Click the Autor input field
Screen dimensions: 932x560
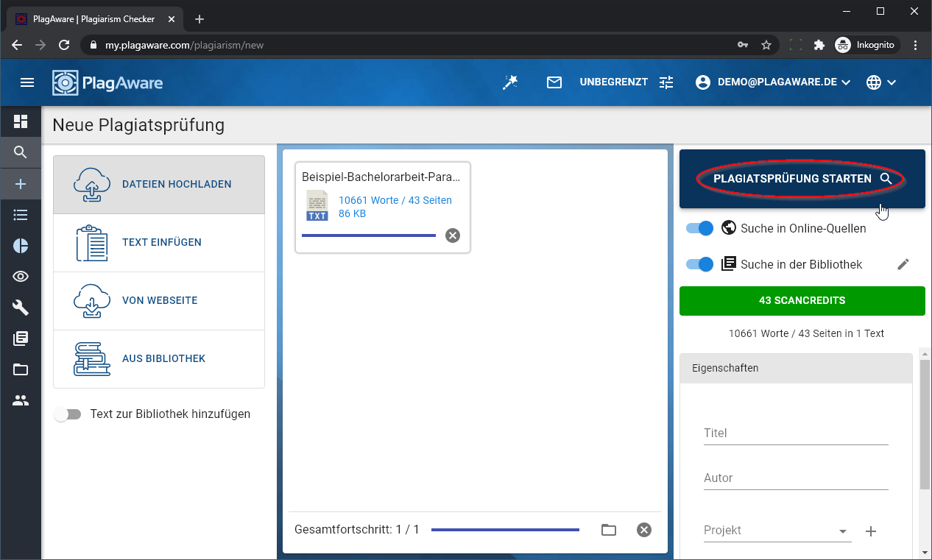[796, 478]
